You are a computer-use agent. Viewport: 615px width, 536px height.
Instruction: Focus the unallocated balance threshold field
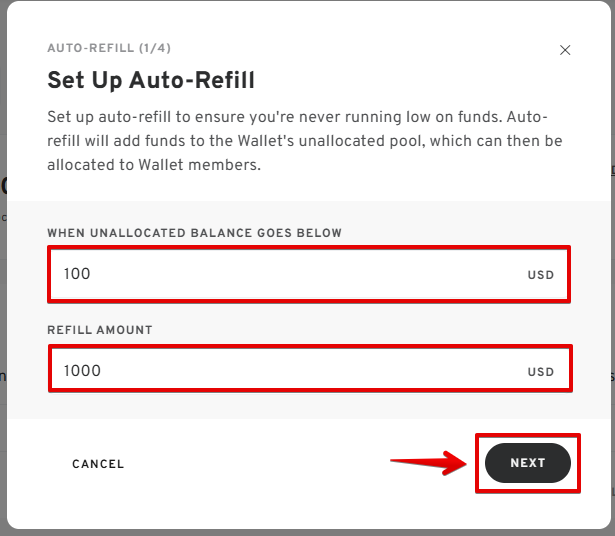309,274
